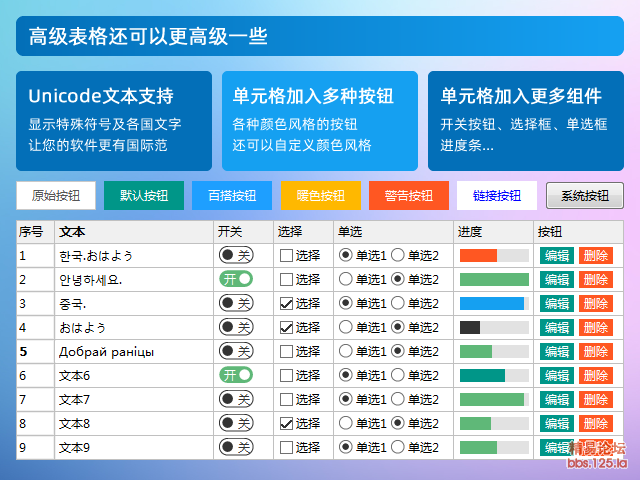640x480 pixels.
Task: Click the green 默认按钮
Action: [x=144, y=196]
